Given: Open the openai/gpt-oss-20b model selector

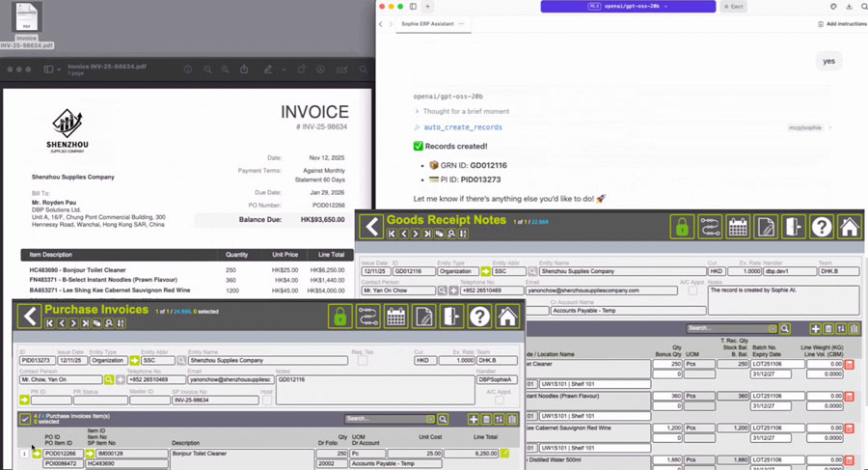Looking at the screenshot, I should (626, 6).
